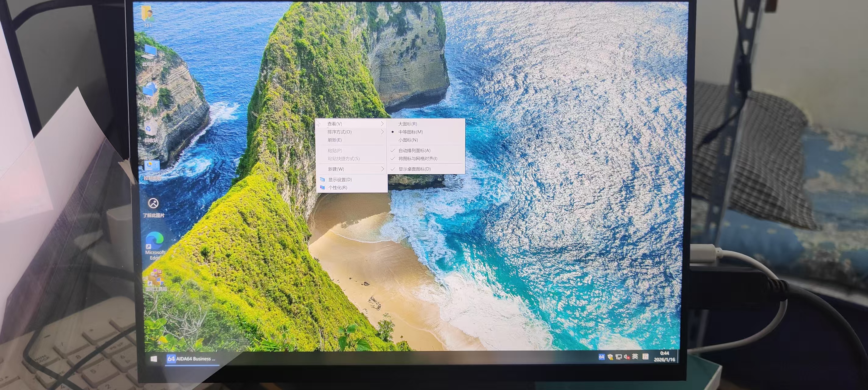The height and width of the screenshot is (390, 868).
Task: Click the muted volume tray icon
Action: [x=627, y=356]
